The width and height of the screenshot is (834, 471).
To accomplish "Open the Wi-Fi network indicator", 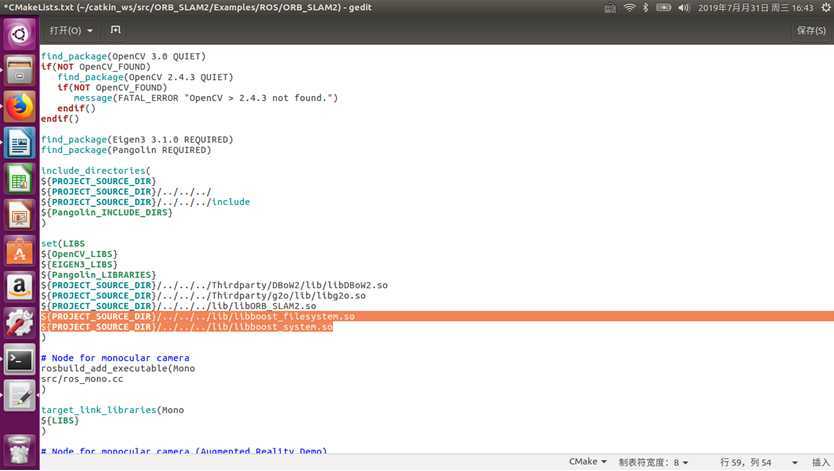I will 629,8.
